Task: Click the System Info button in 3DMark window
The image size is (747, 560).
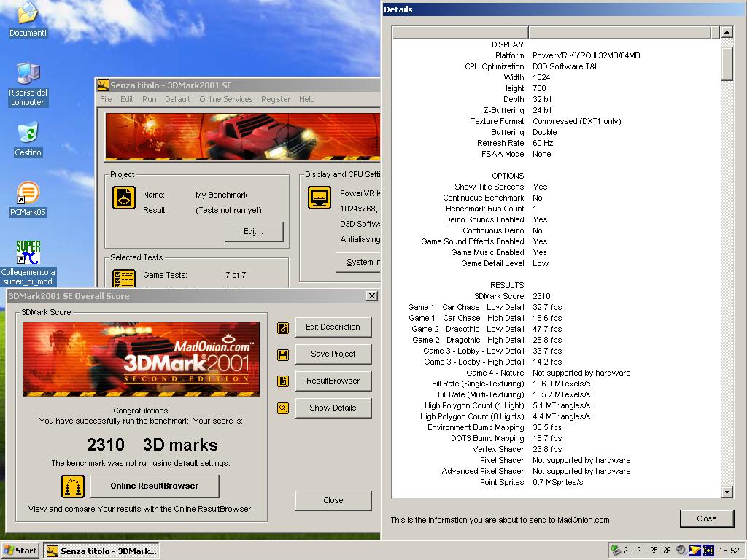Action: pyautogui.click(x=357, y=262)
